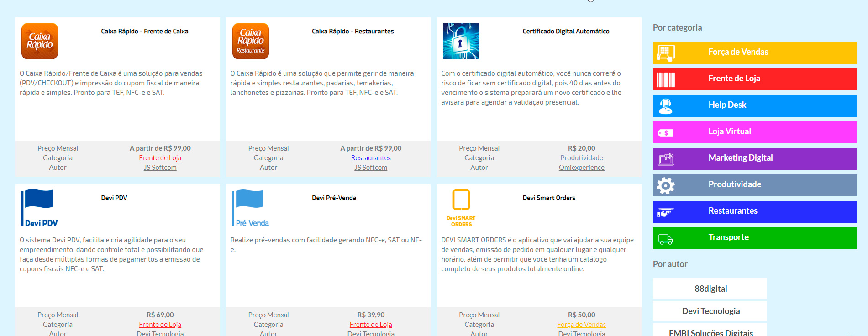Click the Caixa Rápido Restaurante app icon
This screenshot has height=336, width=868.
(x=251, y=41)
